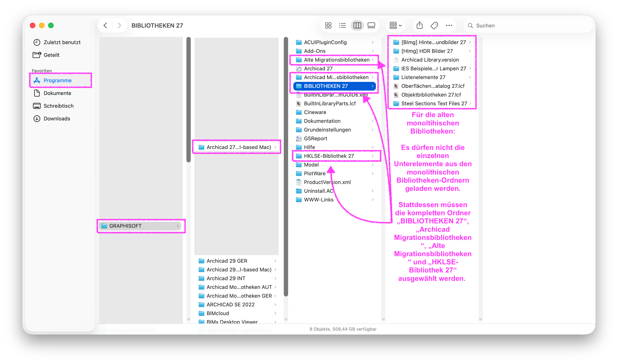Screen dimensions: 618x364
Task: Click BuiltInLibraryParts.lcf file icon
Action: coord(299,104)
